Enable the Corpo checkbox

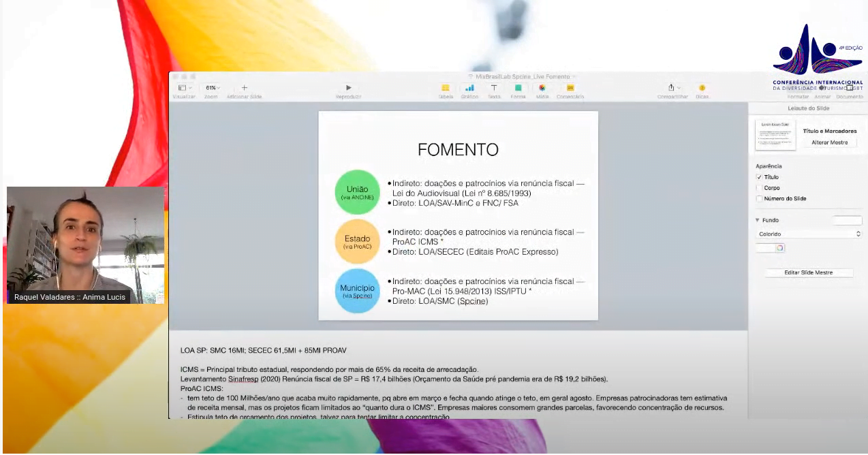tap(759, 188)
